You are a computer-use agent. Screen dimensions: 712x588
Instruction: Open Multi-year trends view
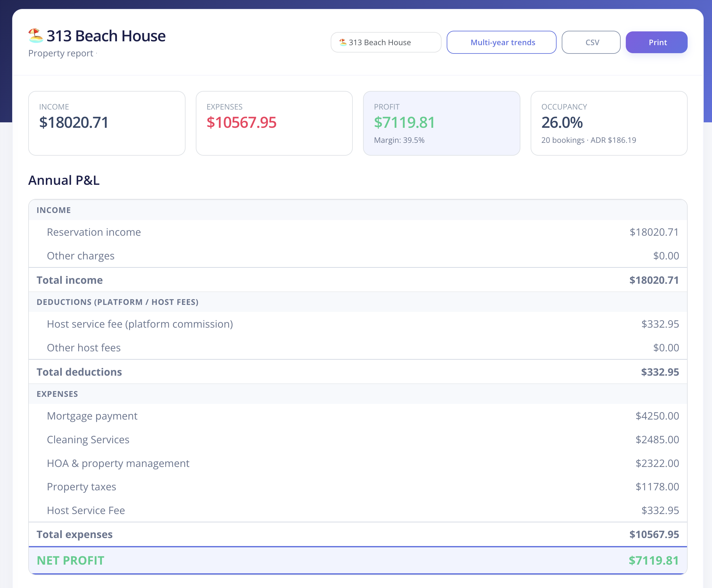point(501,42)
